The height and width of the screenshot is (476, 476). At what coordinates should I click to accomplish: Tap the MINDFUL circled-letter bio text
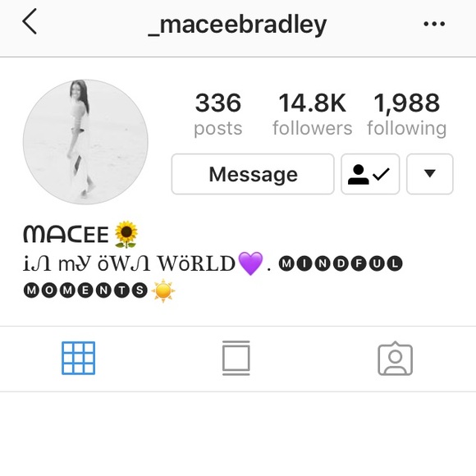(341, 263)
